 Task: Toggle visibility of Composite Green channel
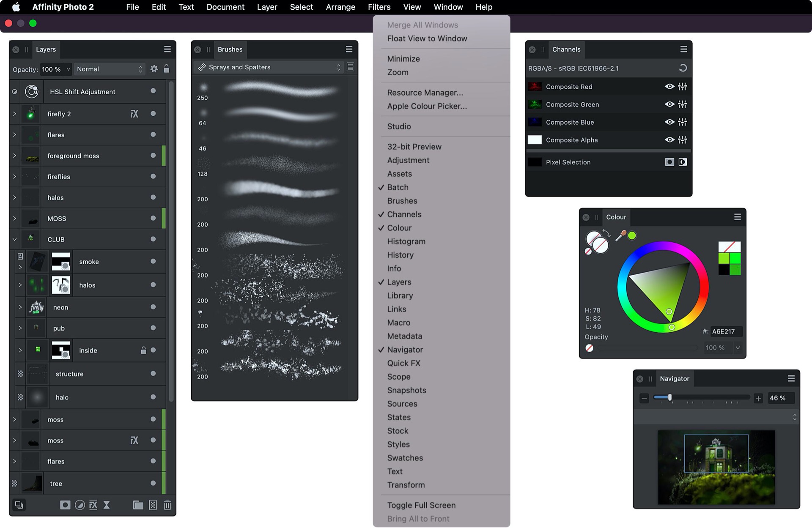click(669, 104)
